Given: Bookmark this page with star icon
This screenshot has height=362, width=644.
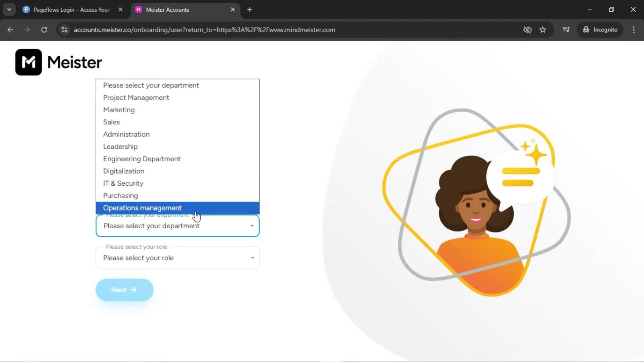Looking at the screenshot, I should 543,30.
